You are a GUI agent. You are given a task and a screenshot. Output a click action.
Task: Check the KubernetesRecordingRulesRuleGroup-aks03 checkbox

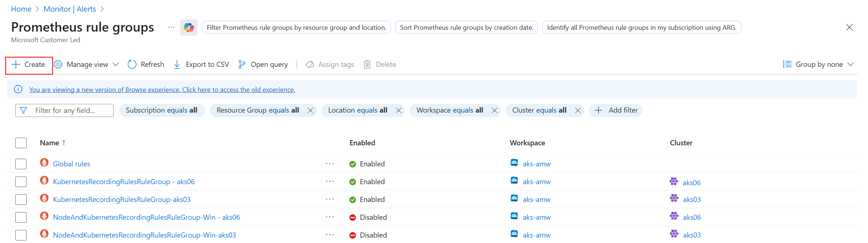(21, 200)
